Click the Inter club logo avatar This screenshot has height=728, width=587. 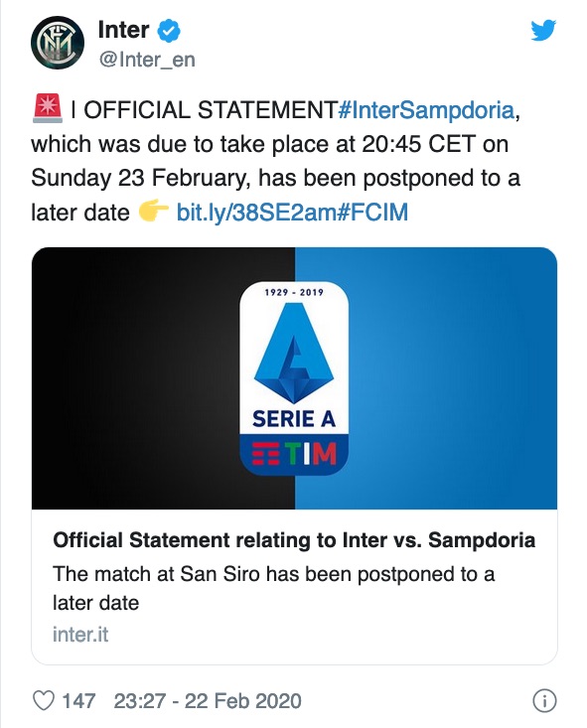coord(58,43)
